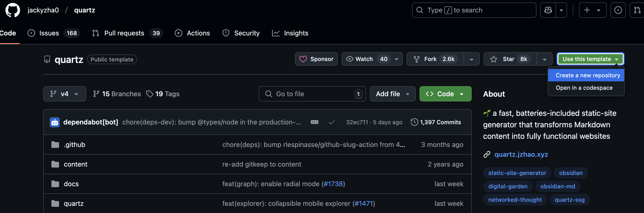Open the latest commit message link
644x213 pixels.
(x=212, y=122)
